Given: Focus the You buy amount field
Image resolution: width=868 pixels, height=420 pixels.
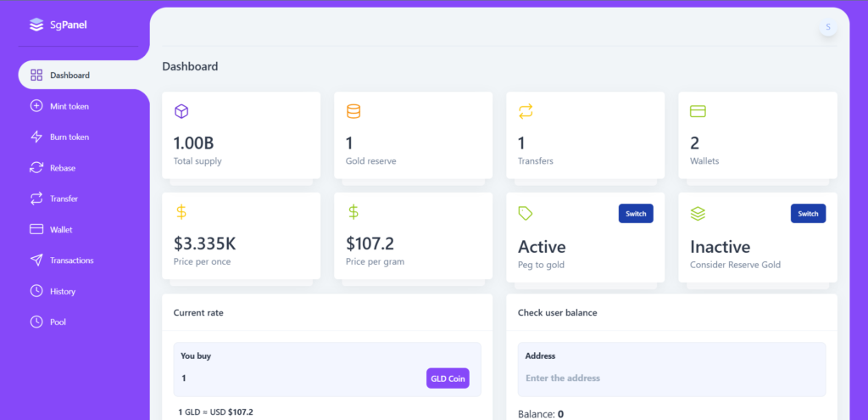Looking at the screenshot, I should point(299,378).
